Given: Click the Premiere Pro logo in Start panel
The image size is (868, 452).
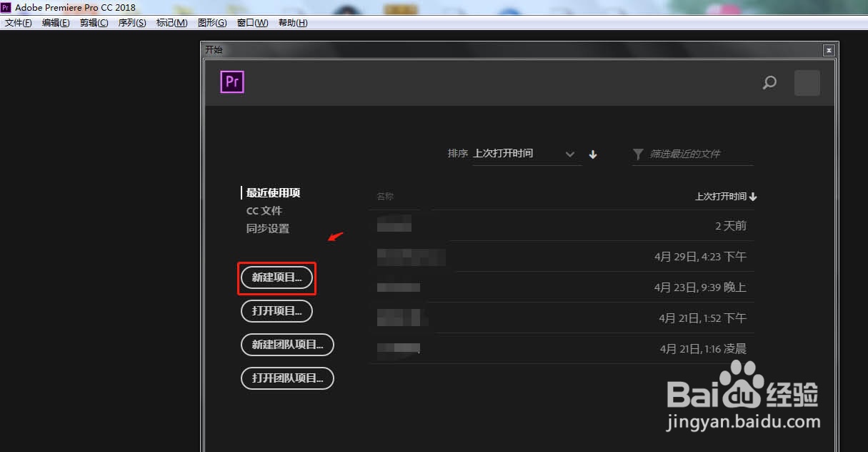Looking at the screenshot, I should (232, 82).
